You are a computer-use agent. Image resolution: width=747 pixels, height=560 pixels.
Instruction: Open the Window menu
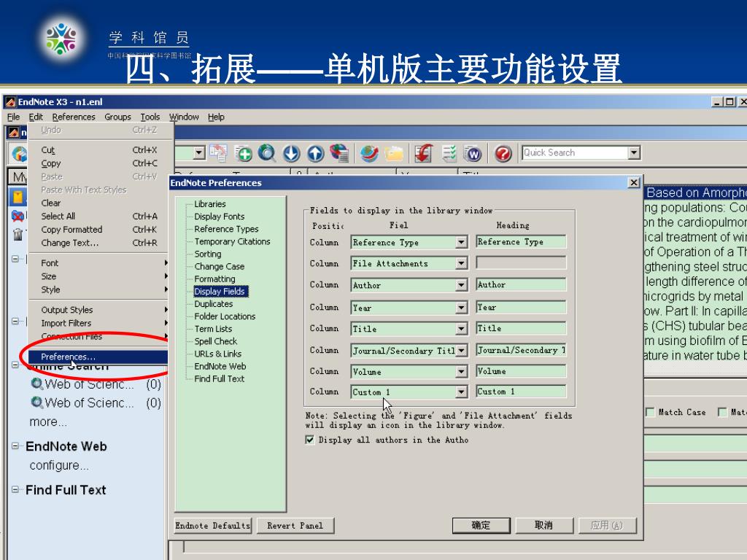point(184,117)
